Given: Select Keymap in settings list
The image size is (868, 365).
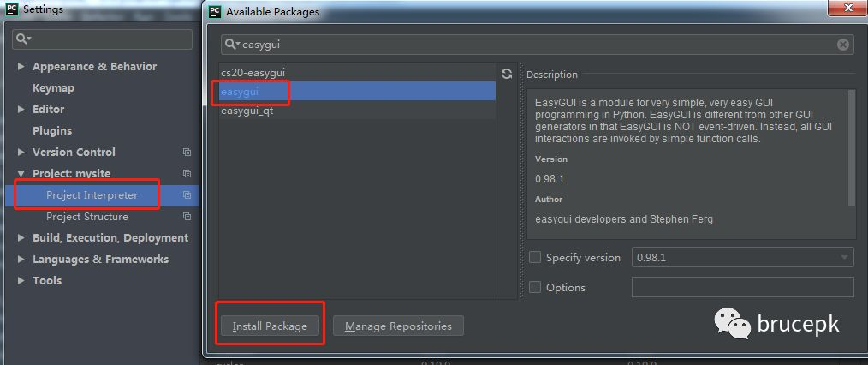Looking at the screenshot, I should pyautogui.click(x=53, y=88).
